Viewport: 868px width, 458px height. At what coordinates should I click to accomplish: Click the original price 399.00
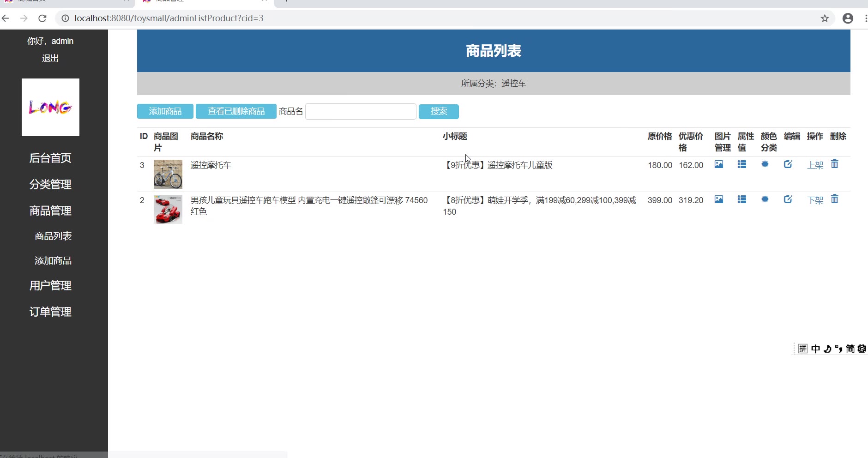[x=660, y=200]
